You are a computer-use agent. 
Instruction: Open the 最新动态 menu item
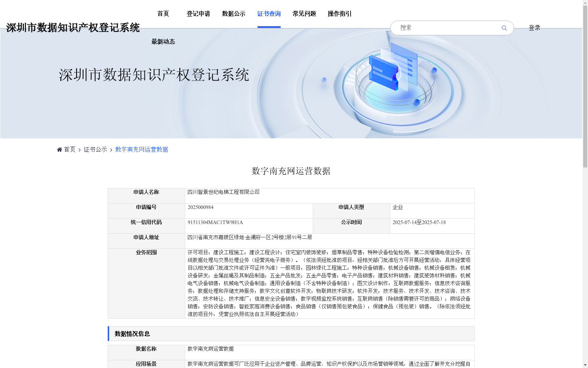163,42
